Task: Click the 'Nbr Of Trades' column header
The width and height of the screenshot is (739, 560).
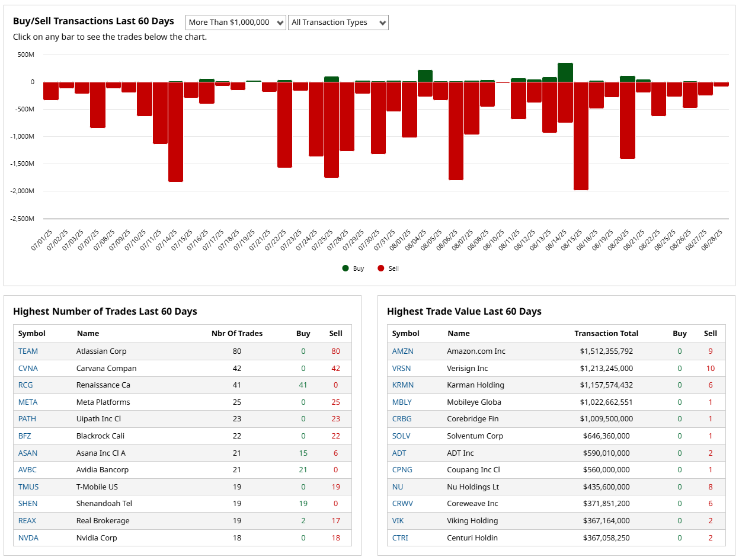Action: [x=237, y=334]
